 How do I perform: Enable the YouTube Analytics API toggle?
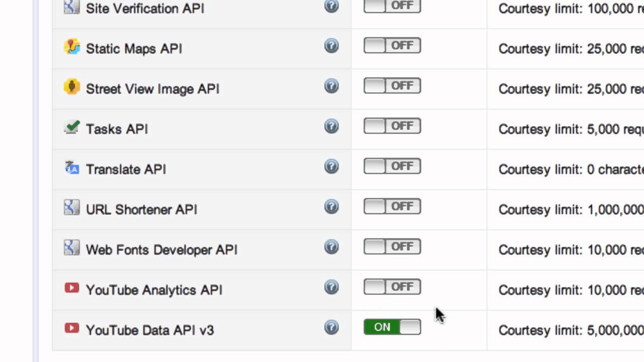[392, 287]
